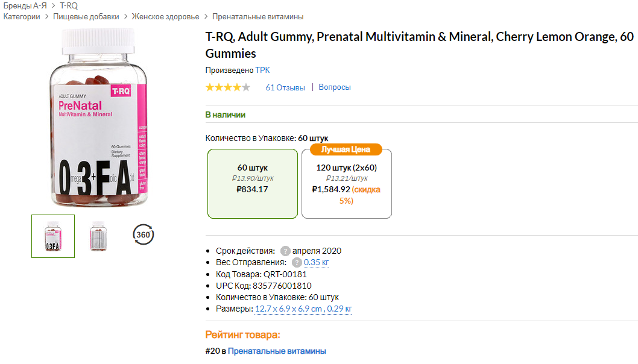Select the first product thumbnail
Screen dimensions: 638x364
(x=53, y=236)
